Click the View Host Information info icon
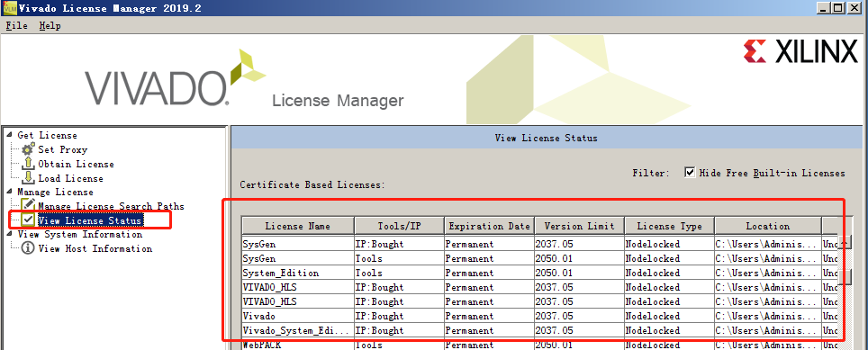 click(x=28, y=248)
